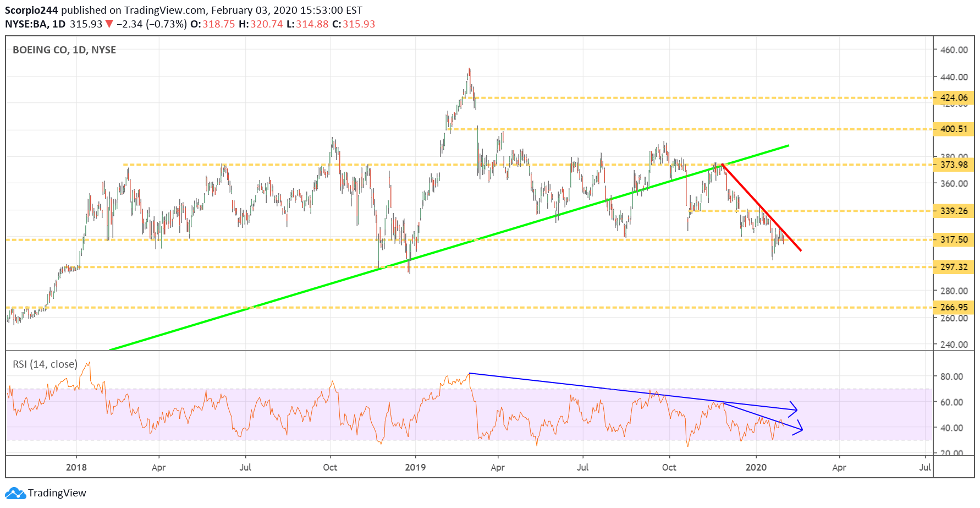Select the green ascending trendline
Image resolution: width=980 pixels, height=508 pixels.
(x=449, y=248)
